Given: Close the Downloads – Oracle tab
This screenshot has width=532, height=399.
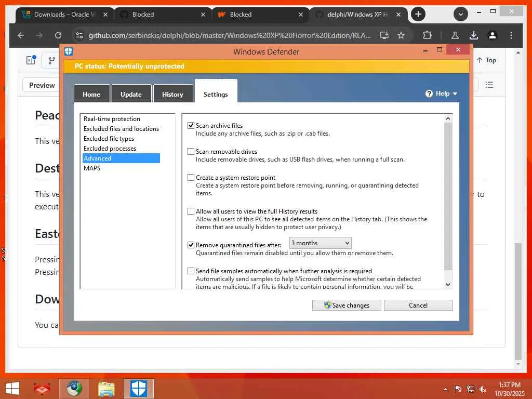Looking at the screenshot, I should point(105,15).
